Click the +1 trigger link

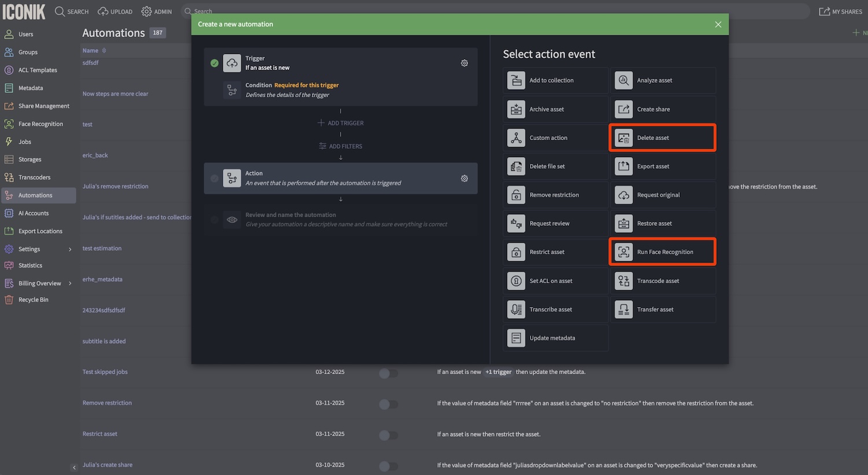tap(498, 371)
